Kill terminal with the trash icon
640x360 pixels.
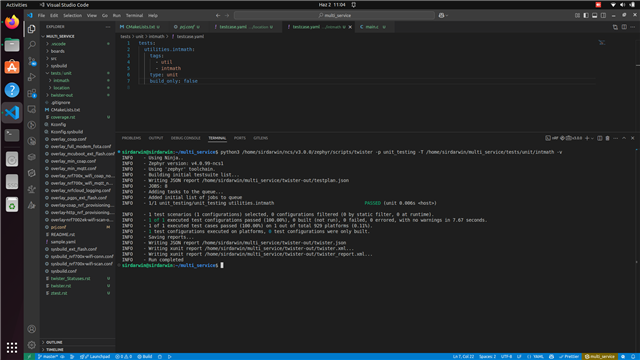(x=607, y=138)
